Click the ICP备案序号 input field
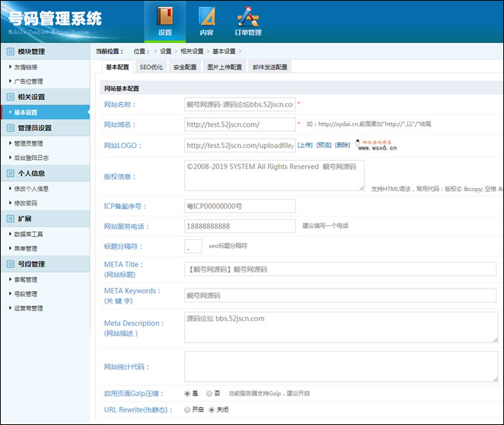504x425 pixels. (x=239, y=206)
